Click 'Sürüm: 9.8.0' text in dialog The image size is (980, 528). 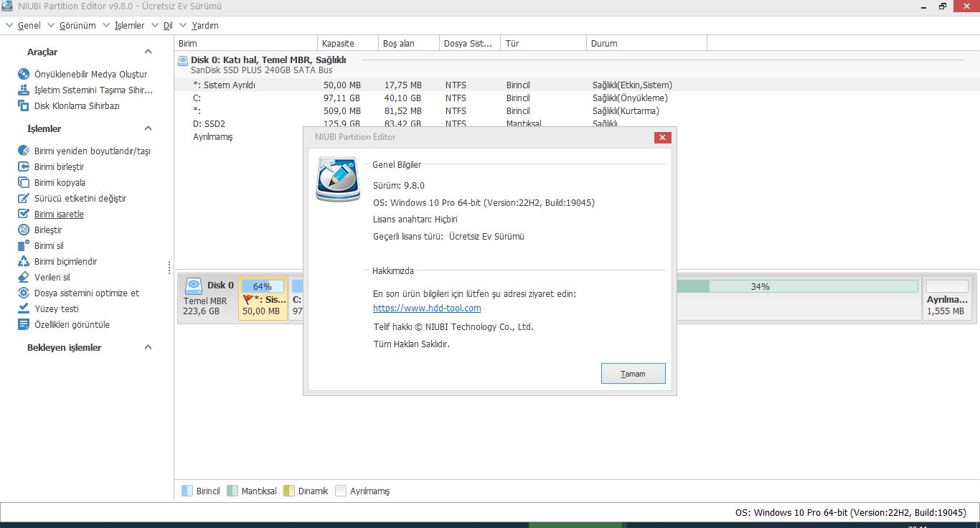pos(399,185)
